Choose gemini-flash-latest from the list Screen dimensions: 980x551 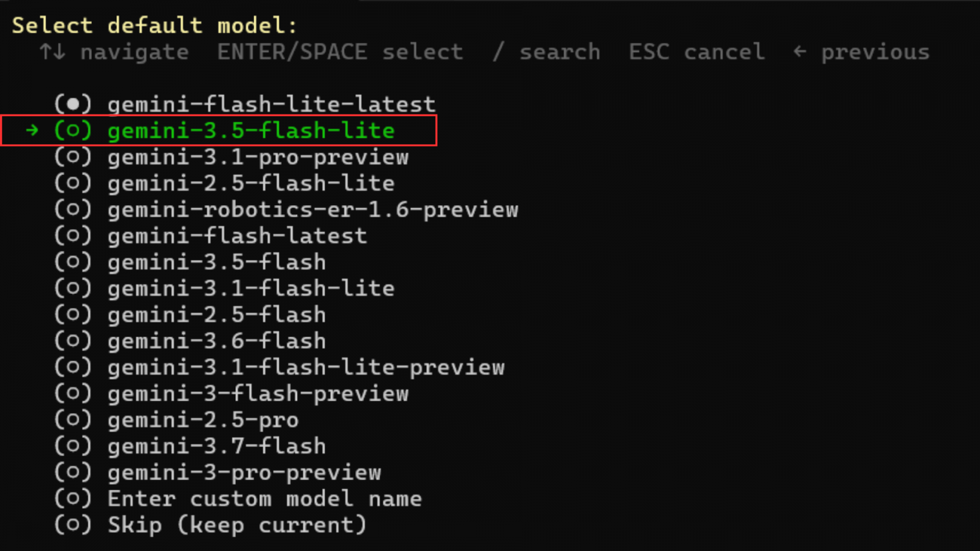tap(210, 236)
